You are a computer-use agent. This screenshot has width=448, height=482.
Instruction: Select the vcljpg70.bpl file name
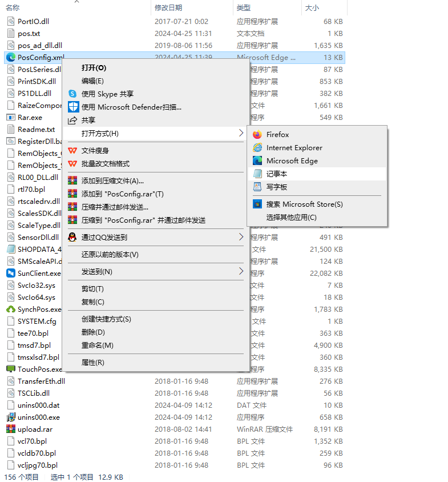(38, 465)
